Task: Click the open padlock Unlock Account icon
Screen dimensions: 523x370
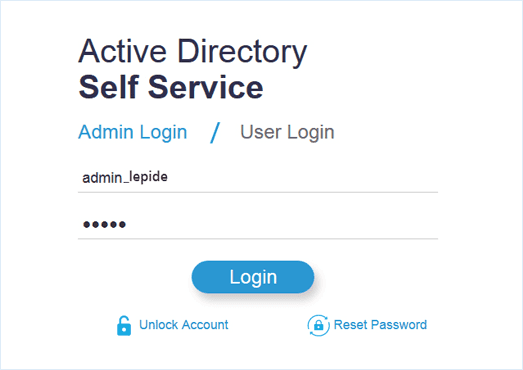Action: 124,326
